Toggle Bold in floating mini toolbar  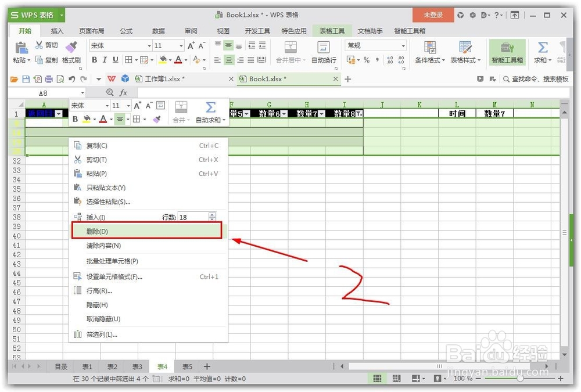tap(76, 119)
